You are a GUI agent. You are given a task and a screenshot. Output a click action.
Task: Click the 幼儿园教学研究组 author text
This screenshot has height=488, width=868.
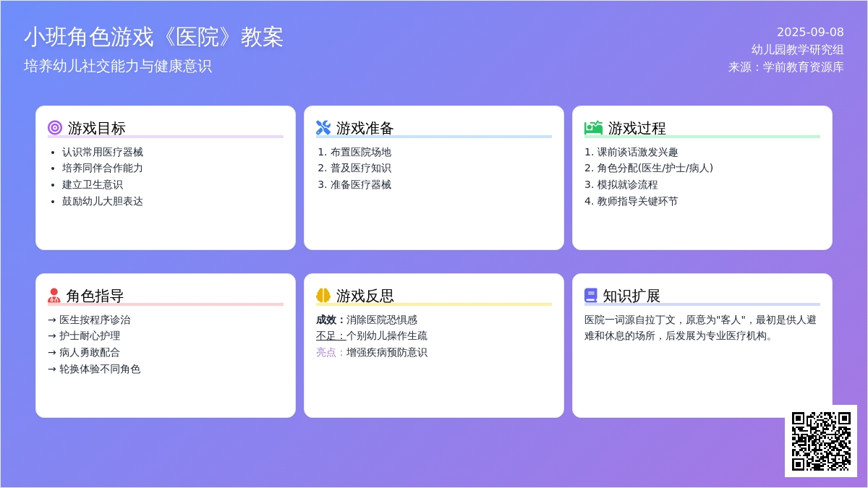pos(797,50)
